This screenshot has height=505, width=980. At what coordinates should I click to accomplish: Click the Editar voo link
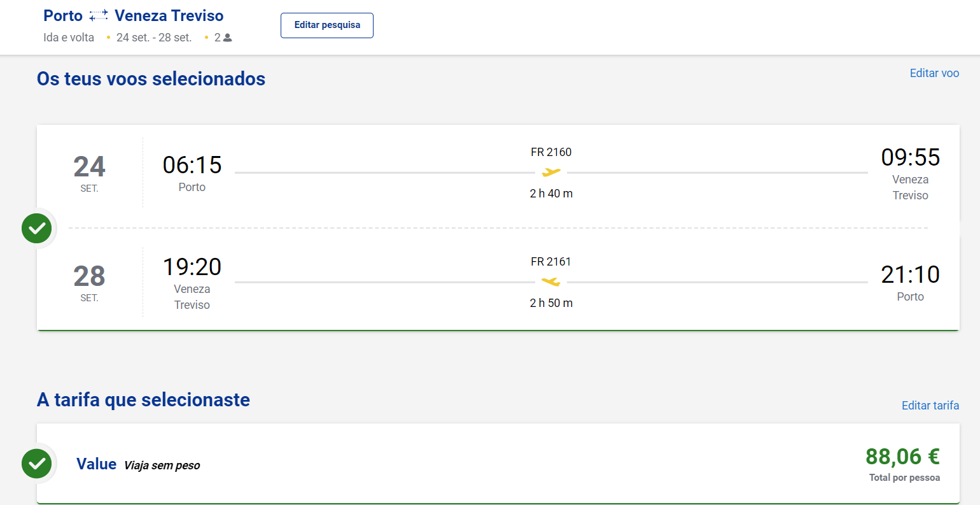pos(934,73)
